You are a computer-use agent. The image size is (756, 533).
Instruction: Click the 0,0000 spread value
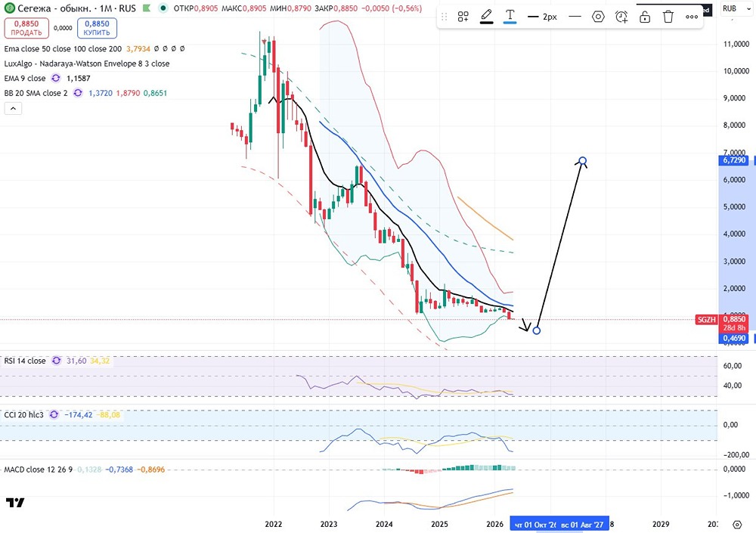[x=63, y=28]
